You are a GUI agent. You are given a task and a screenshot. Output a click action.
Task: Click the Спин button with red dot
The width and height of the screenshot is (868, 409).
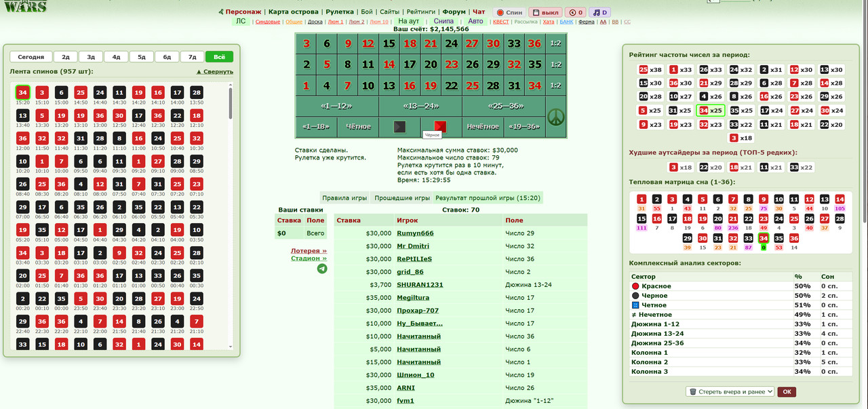(509, 12)
